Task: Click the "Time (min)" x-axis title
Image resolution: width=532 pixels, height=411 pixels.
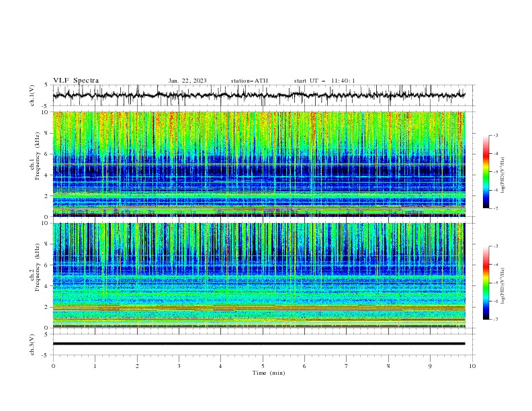Action: (269, 373)
